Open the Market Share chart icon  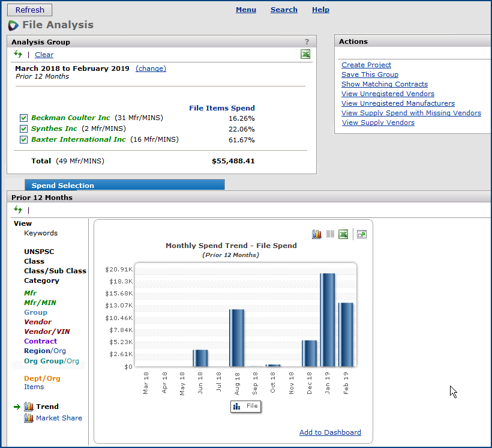(x=29, y=418)
